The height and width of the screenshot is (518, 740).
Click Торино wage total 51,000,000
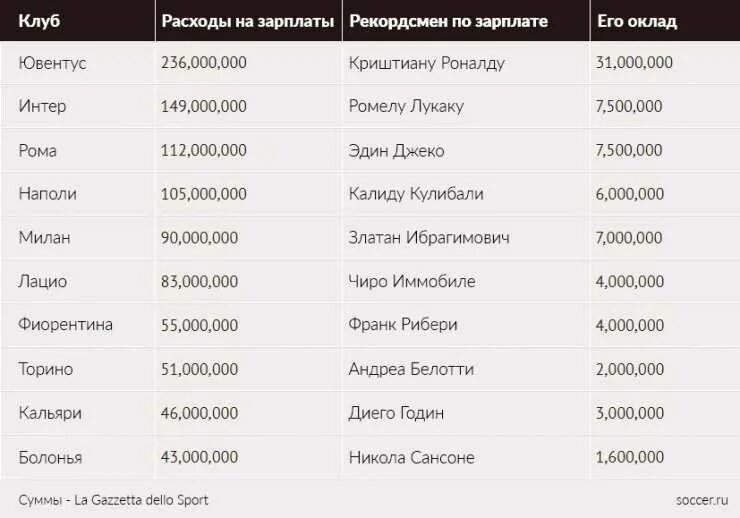click(x=199, y=369)
